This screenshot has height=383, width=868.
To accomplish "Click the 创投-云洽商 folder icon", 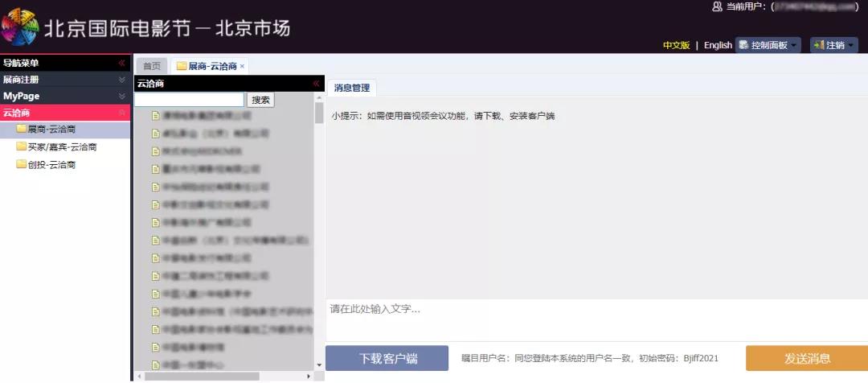I will click(22, 164).
